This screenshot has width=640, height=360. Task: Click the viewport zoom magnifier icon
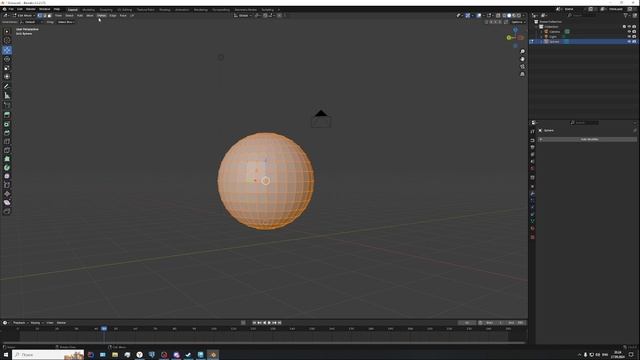(x=522, y=51)
